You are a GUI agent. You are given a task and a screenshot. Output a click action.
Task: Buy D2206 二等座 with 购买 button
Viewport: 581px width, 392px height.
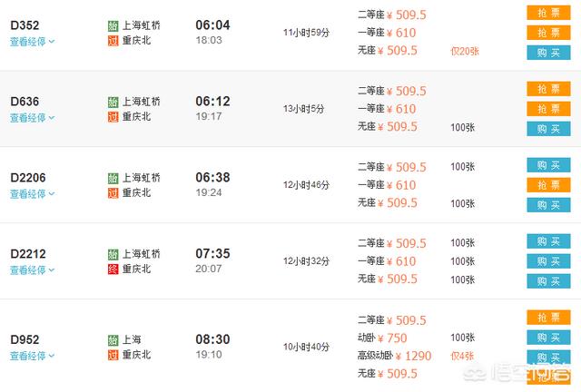(x=548, y=166)
